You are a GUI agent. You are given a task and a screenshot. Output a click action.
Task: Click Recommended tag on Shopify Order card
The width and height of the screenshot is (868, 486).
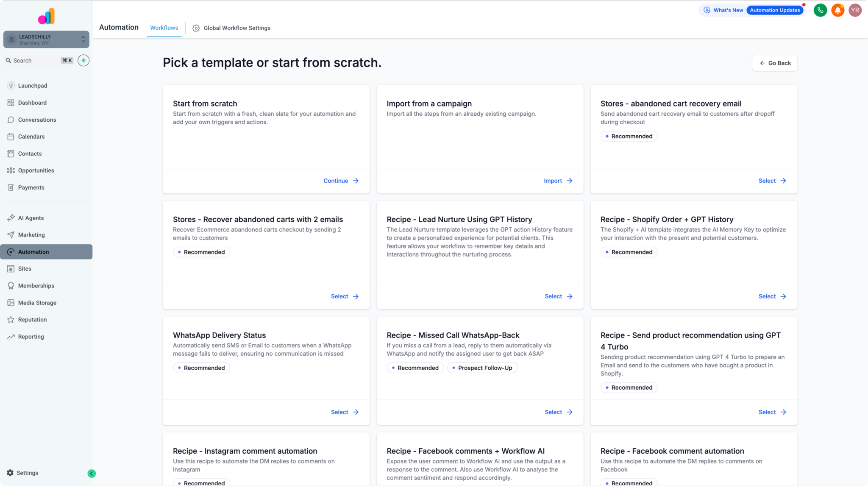pyautogui.click(x=629, y=252)
